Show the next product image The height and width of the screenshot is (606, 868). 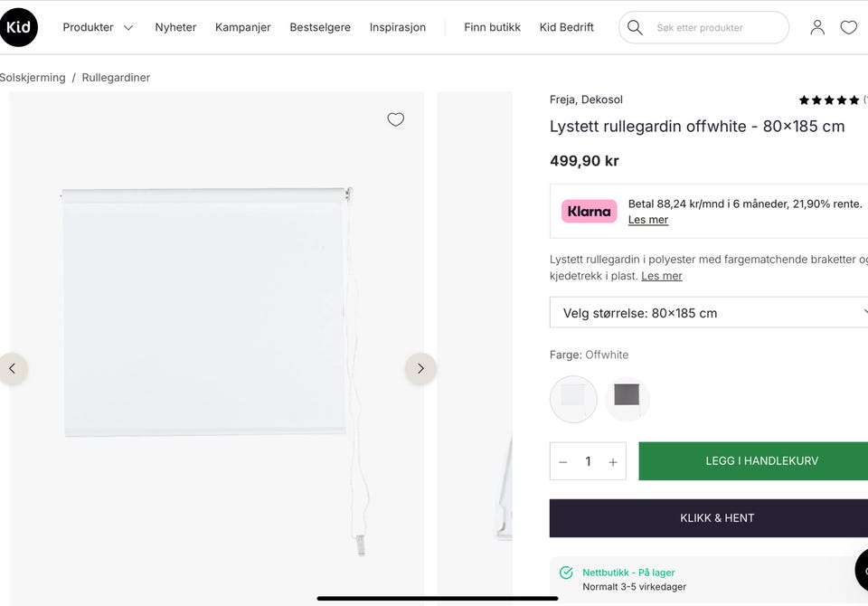click(420, 368)
